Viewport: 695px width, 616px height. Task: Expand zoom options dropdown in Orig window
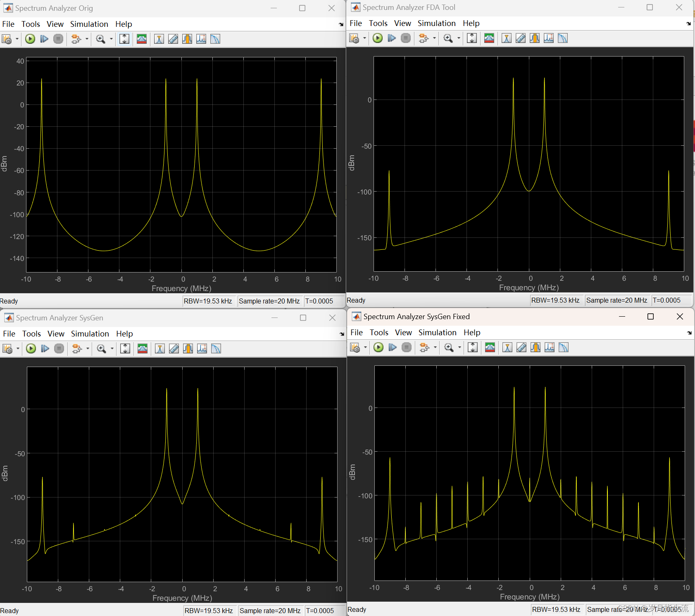[x=111, y=39]
